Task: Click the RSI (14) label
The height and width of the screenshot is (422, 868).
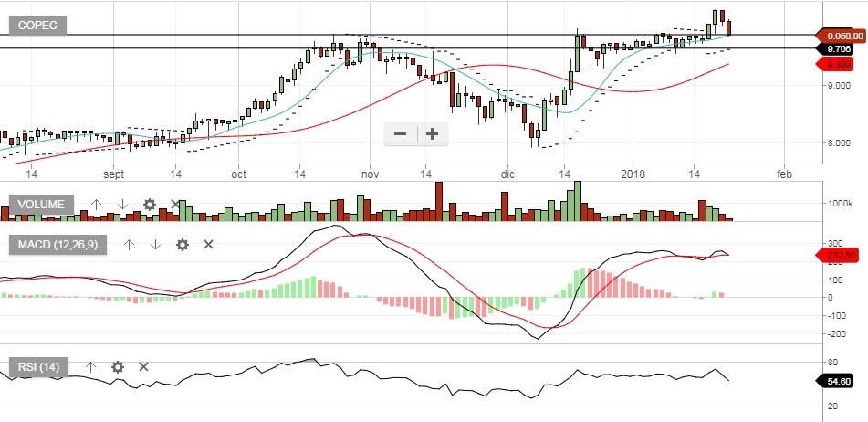Action: pos(38,366)
